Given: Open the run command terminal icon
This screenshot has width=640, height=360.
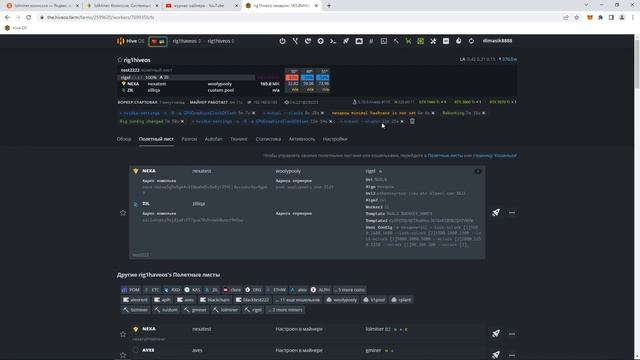Looking at the screenshot, I should [333, 41].
